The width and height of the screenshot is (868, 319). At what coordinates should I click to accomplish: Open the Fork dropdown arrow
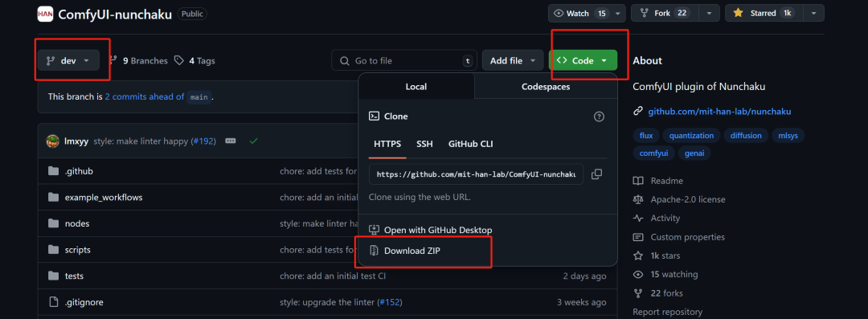[709, 14]
